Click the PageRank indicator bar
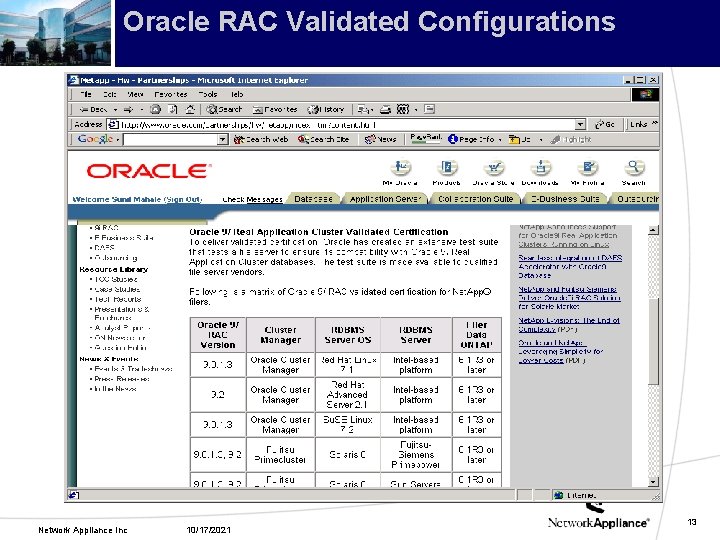Viewport: 720px width, 540px height. pos(426,139)
